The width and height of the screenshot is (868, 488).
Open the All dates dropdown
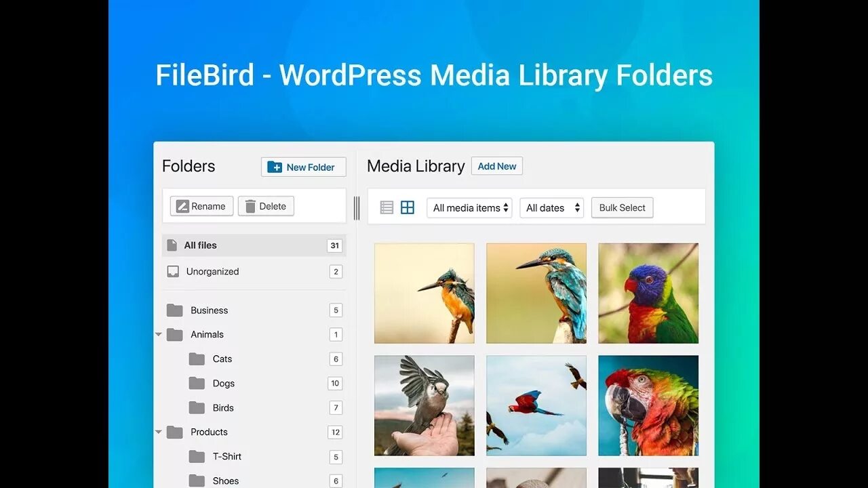[552, 208]
